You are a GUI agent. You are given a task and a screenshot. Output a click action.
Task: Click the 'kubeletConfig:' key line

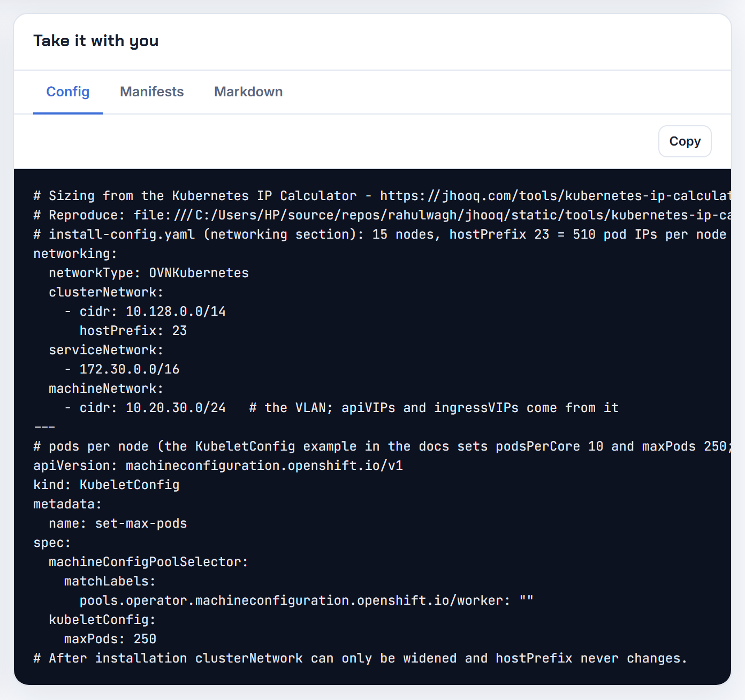102,620
